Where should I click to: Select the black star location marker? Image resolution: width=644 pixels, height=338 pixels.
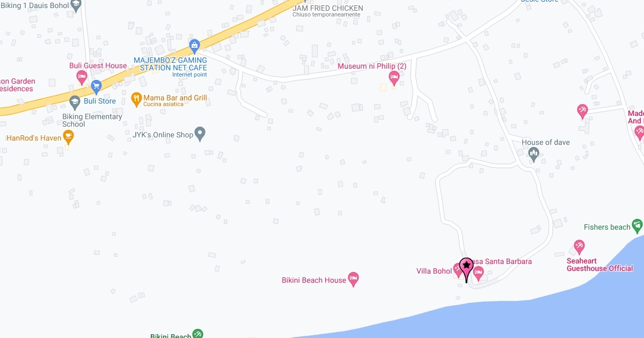pyautogui.click(x=466, y=269)
